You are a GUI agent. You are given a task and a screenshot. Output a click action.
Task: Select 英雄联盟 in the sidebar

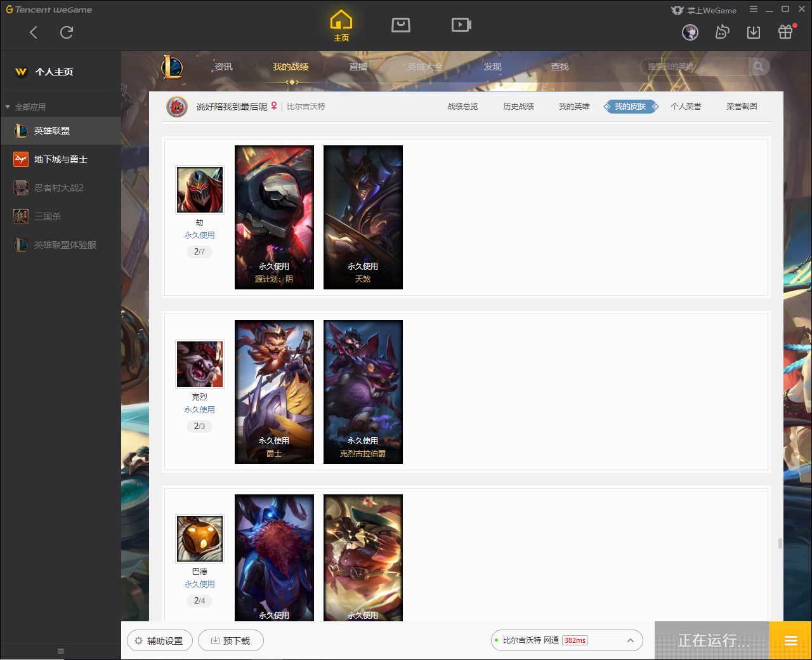click(x=61, y=131)
